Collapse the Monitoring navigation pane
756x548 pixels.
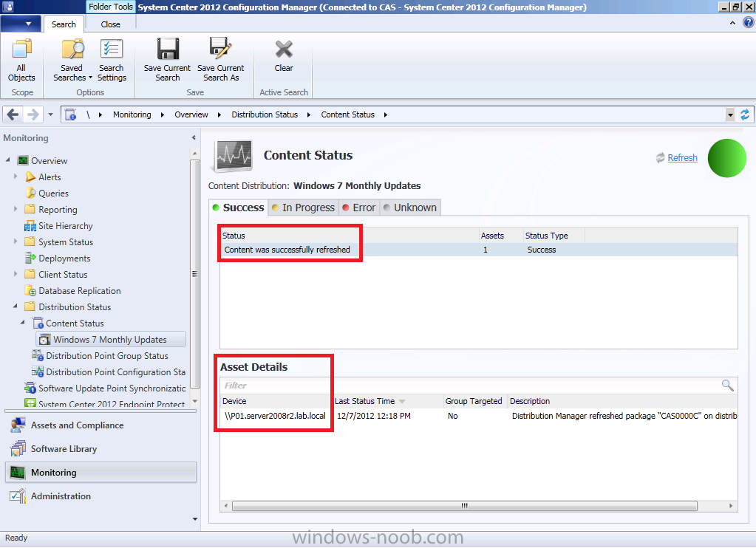tap(194, 138)
